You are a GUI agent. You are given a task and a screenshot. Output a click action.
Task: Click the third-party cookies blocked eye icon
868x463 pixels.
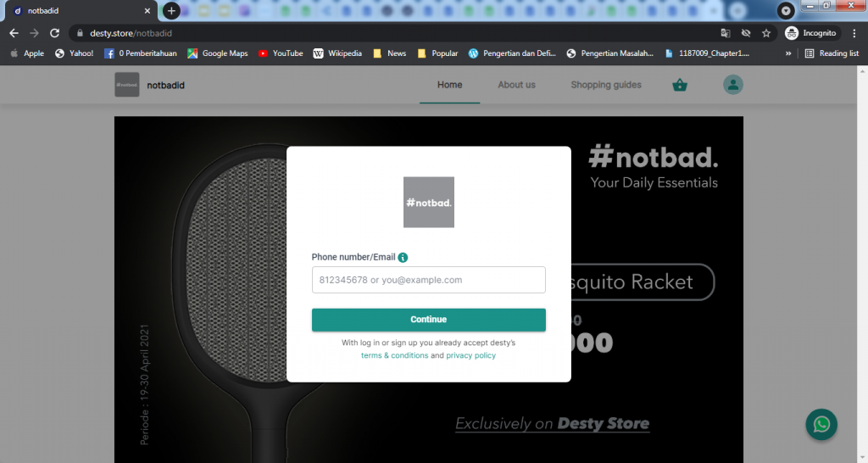coord(746,33)
